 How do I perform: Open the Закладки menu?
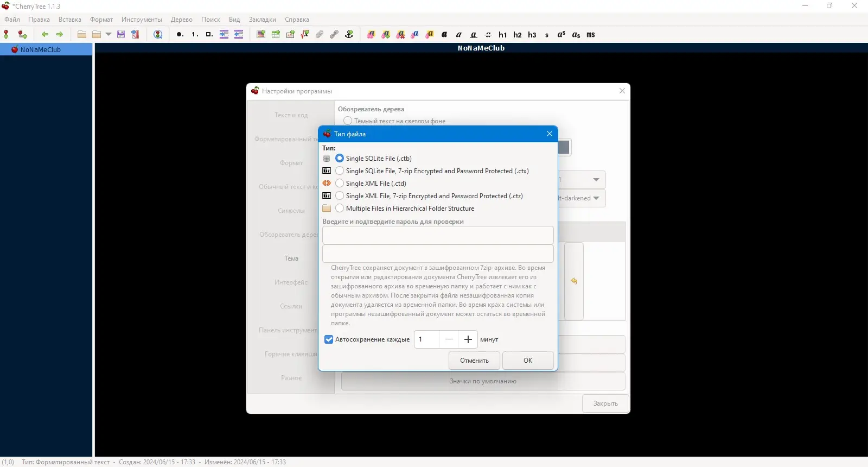click(x=263, y=20)
